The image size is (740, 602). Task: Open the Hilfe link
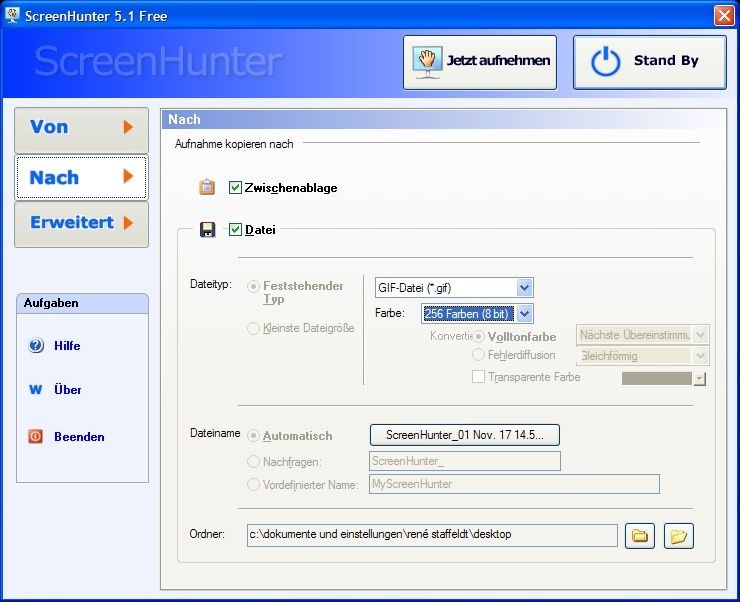[x=67, y=346]
